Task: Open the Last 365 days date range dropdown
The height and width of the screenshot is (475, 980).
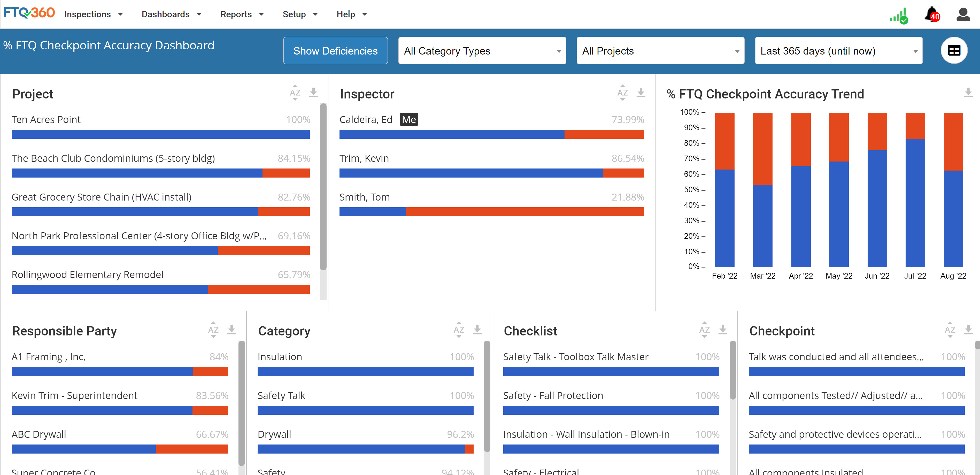Action: [x=838, y=51]
